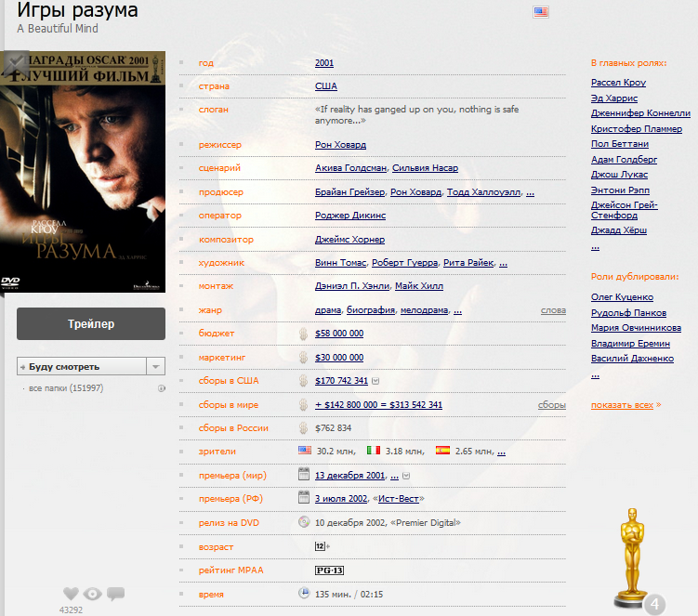Open the США country link
The image size is (698, 616).
pos(326,85)
